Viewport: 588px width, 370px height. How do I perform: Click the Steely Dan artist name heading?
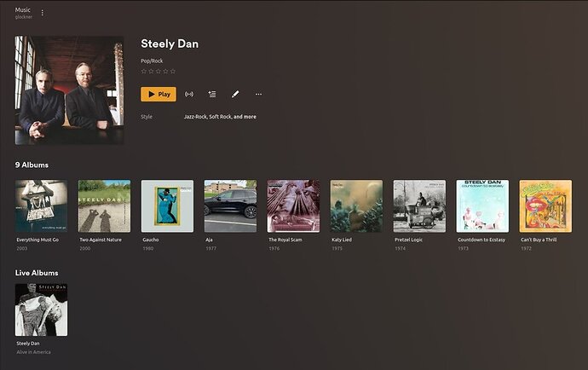click(x=170, y=43)
